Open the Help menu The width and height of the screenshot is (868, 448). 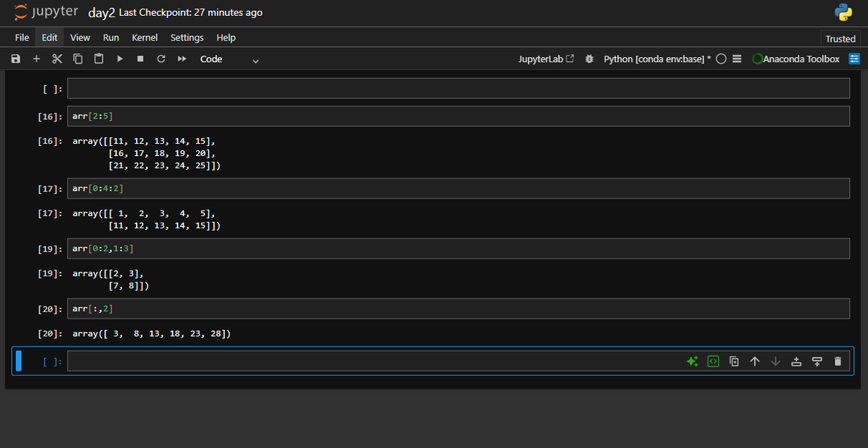pyautogui.click(x=226, y=38)
